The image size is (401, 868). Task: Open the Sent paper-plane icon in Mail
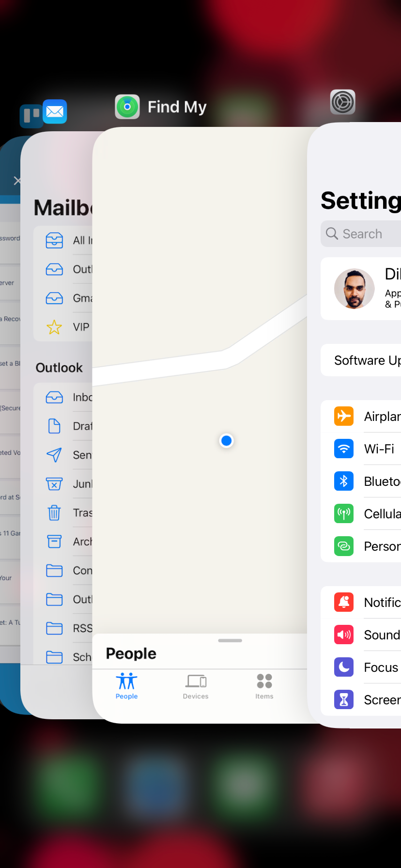tap(54, 455)
